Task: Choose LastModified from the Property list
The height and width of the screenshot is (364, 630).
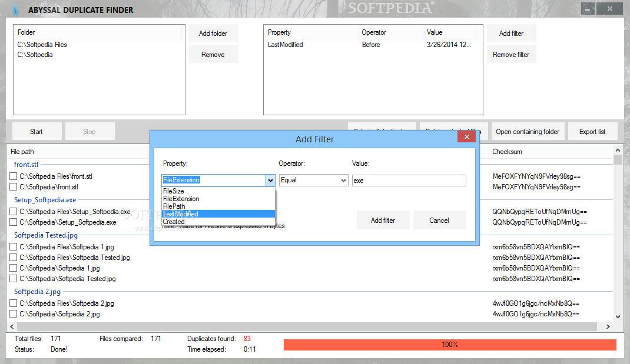Action: pyautogui.click(x=218, y=214)
